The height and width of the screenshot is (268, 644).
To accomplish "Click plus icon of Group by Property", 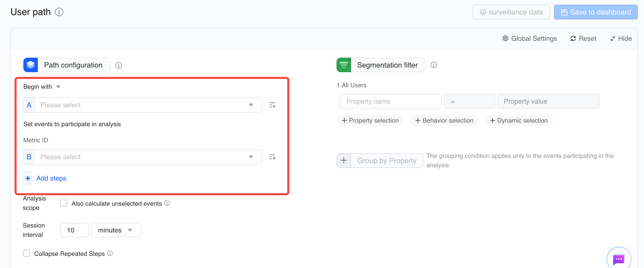I will click(344, 160).
